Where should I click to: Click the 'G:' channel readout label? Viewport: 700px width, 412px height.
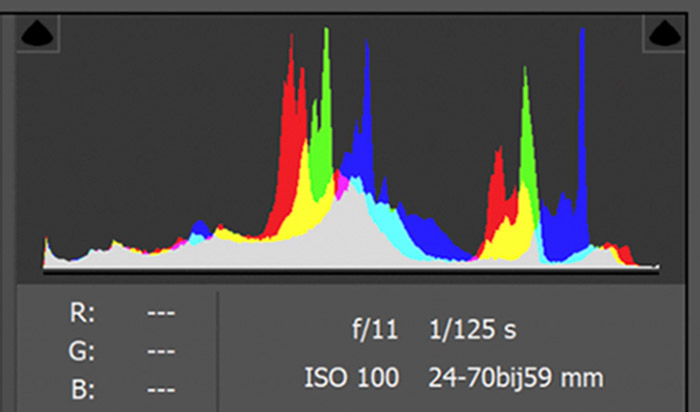(x=82, y=351)
